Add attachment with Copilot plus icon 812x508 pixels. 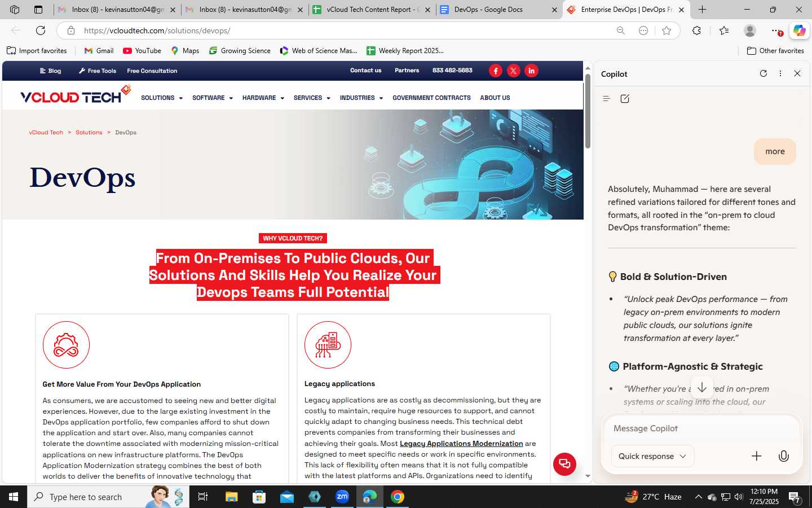click(757, 456)
